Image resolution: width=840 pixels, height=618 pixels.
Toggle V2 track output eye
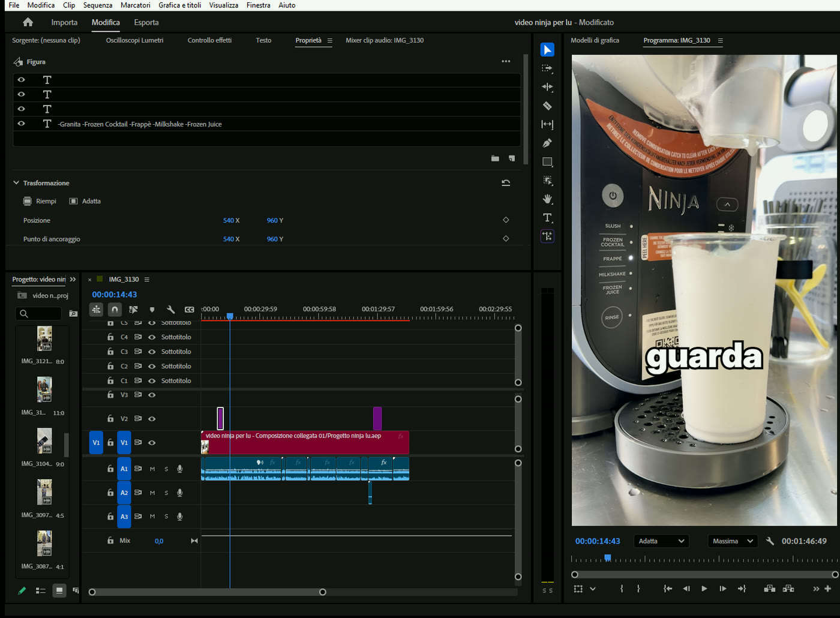pos(152,419)
